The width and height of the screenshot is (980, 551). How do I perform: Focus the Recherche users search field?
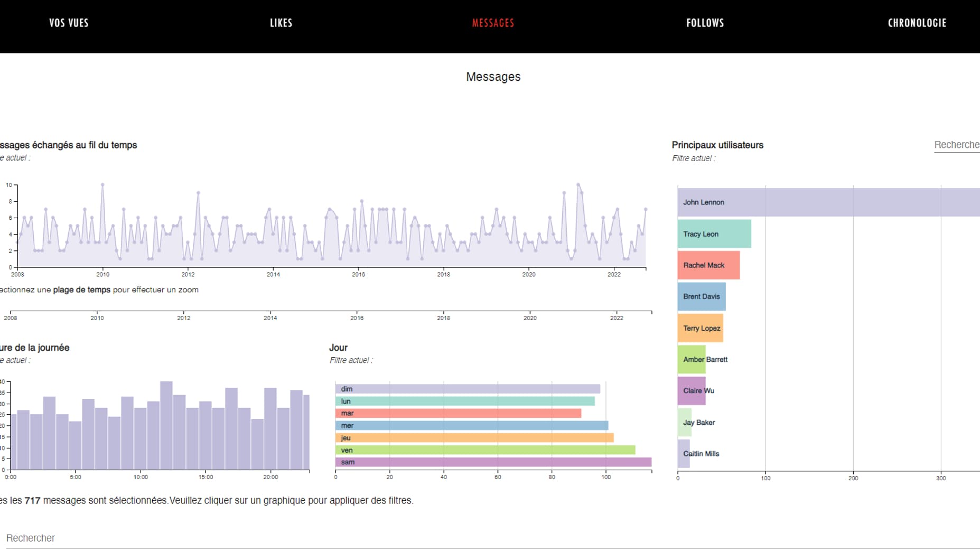(956, 145)
